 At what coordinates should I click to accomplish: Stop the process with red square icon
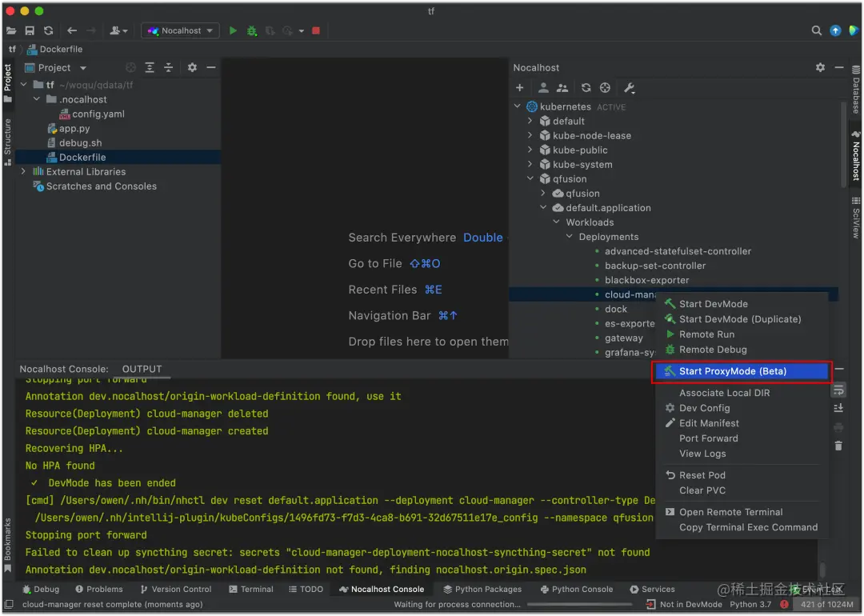click(x=316, y=30)
